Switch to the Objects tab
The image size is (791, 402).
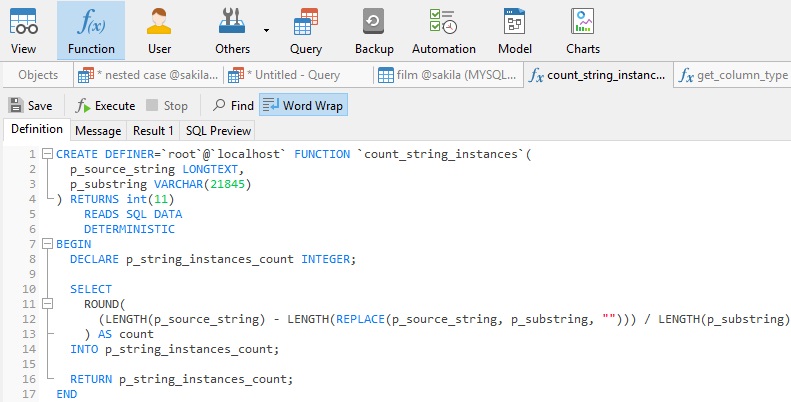(38, 75)
